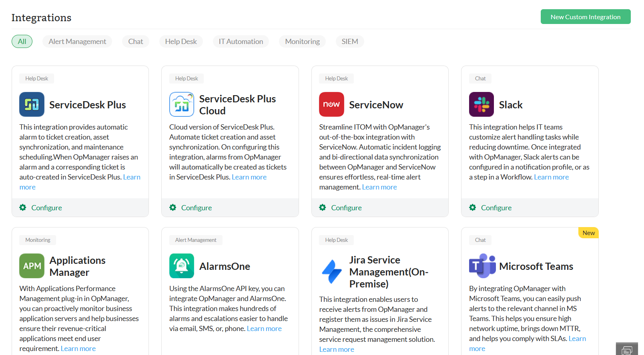Viewport: 644px width, 355px height.
Task: Click the Microsoft Teams card title
Action: point(536,266)
